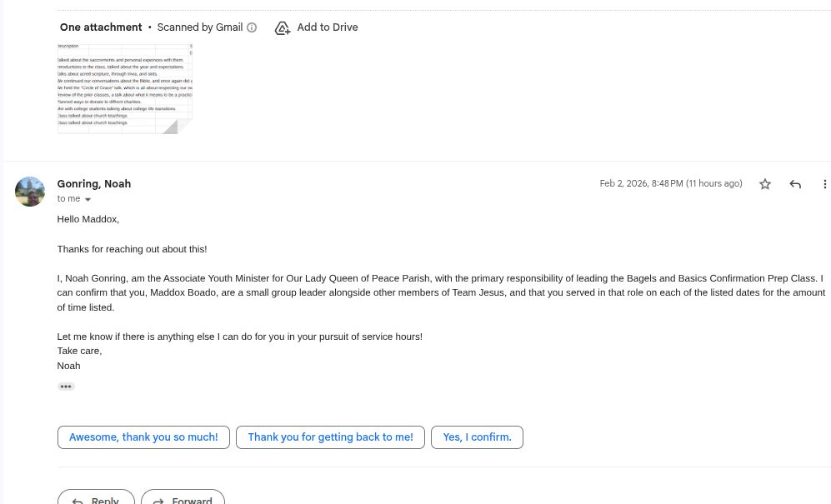Click the "One attachment" label
This screenshot has height=504, width=831.
pyautogui.click(x=101, y=27)
